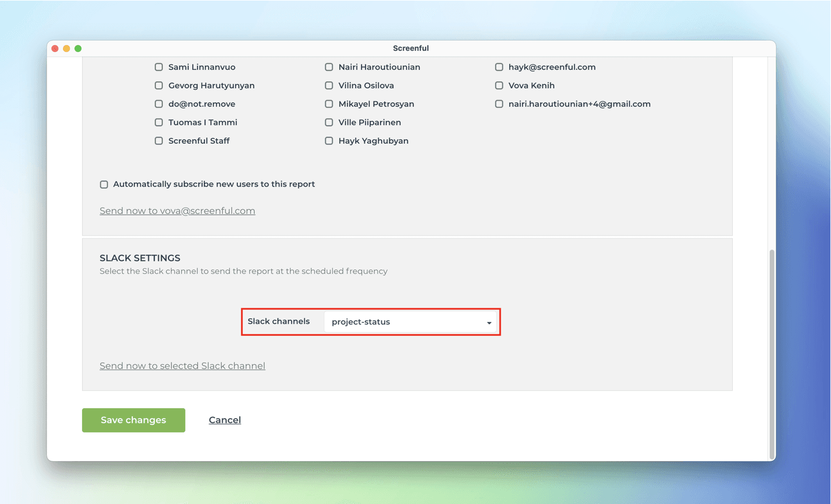Check the Sami Linnanvuo checkbox
The image size is (831, 504).
pyautogui.click(x=159, y=67)
